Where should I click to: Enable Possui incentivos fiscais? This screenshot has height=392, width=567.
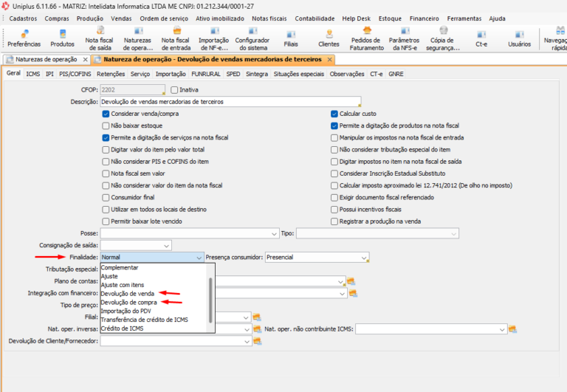pyautogui.click(x=334, y=210)
